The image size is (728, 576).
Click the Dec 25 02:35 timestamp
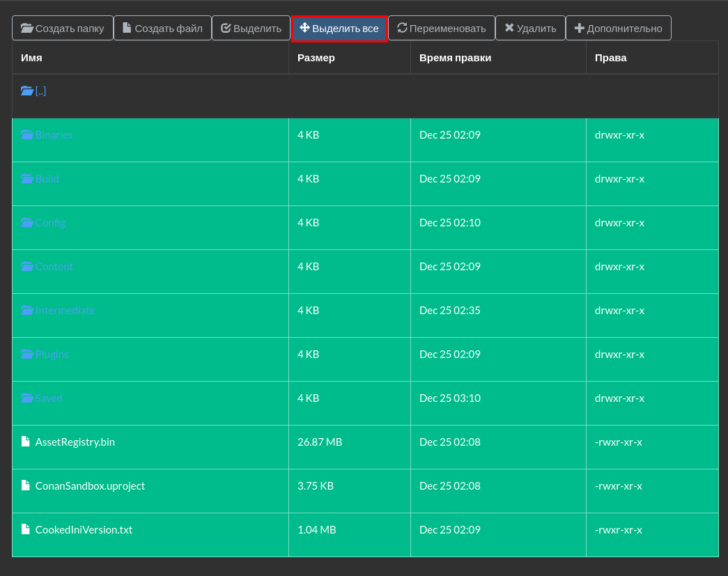point(450,311)
